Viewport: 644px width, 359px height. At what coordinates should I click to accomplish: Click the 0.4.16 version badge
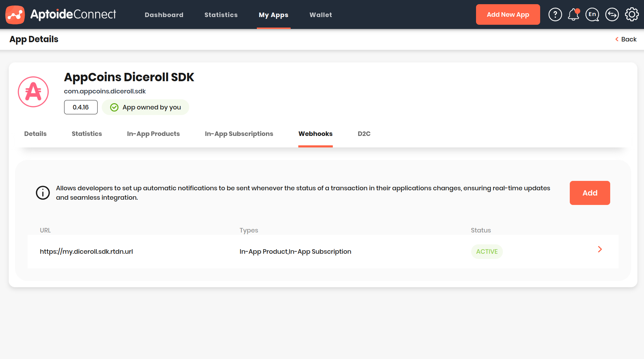[81, 107]
